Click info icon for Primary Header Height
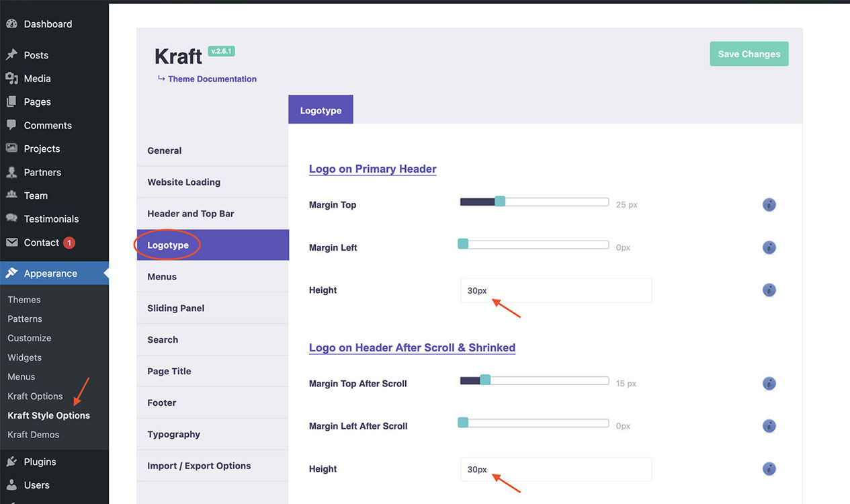Viewport: 850px width, 504px height. pos(769,290)
